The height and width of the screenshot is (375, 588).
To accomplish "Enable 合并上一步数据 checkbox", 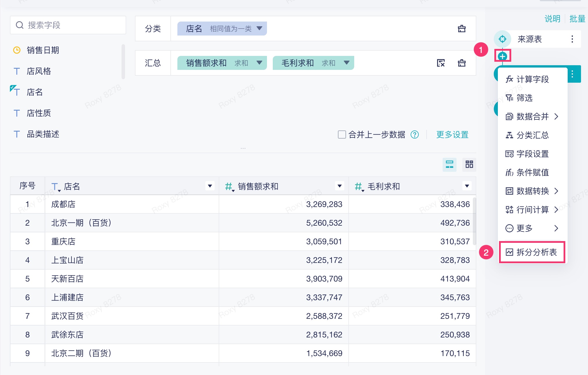I will (x=342, y=135).
